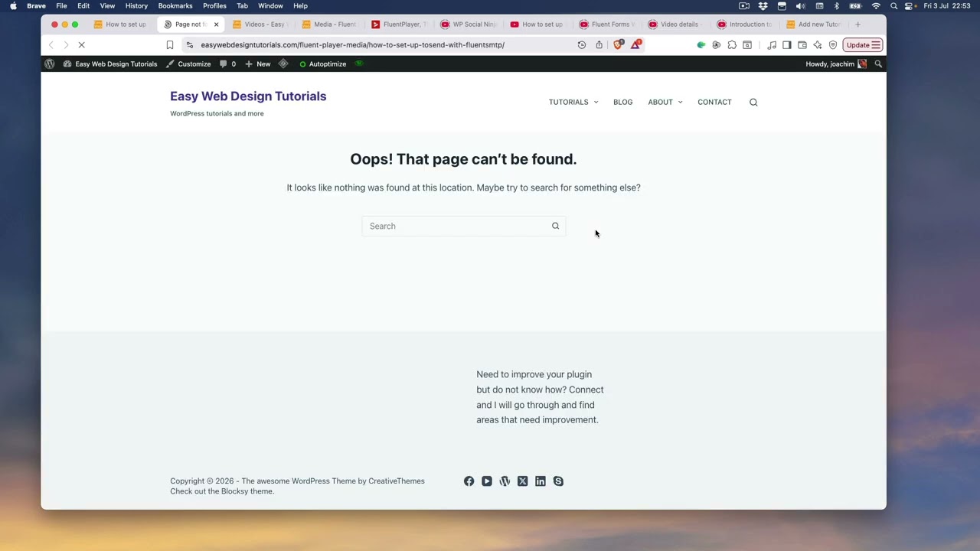Switch to the FluentPlayer tab
Image resolution: width=980 pixels, height=551 pixels.
[399, 24]
